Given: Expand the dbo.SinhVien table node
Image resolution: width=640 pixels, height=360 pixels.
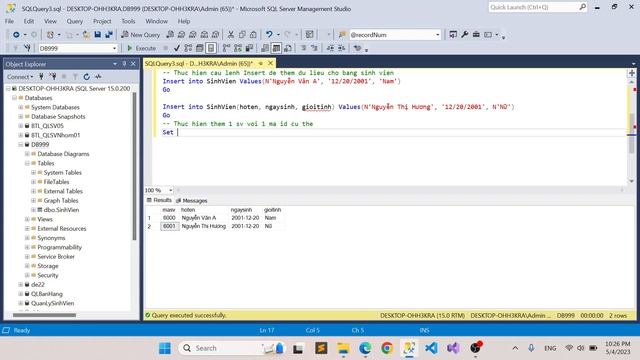Looking at the screenshot, I should [x=33, y=210].
